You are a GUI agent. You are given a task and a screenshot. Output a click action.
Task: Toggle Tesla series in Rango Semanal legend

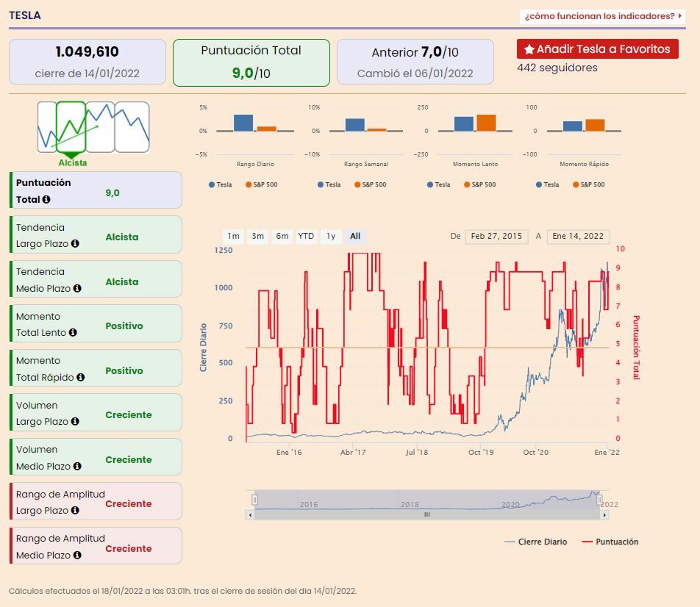click(329, 184)
